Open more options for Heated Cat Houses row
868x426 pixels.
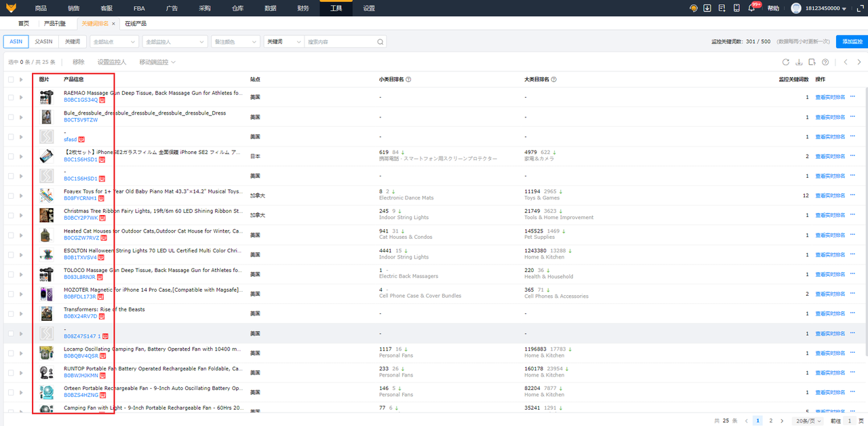[852, 235]
